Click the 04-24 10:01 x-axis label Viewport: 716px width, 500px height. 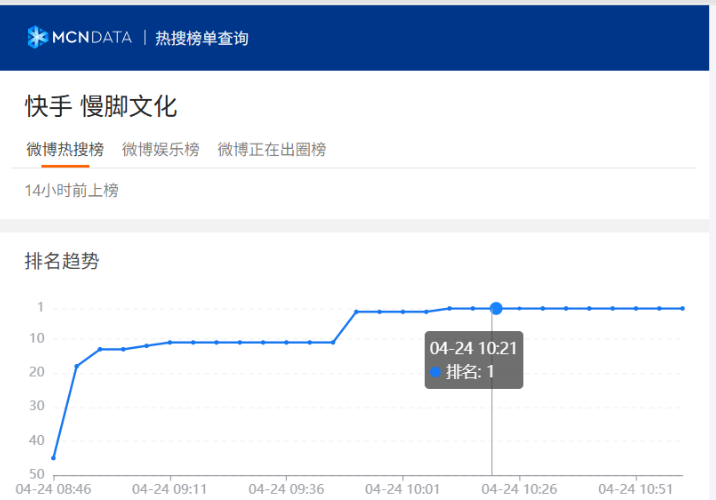point(402,489)
